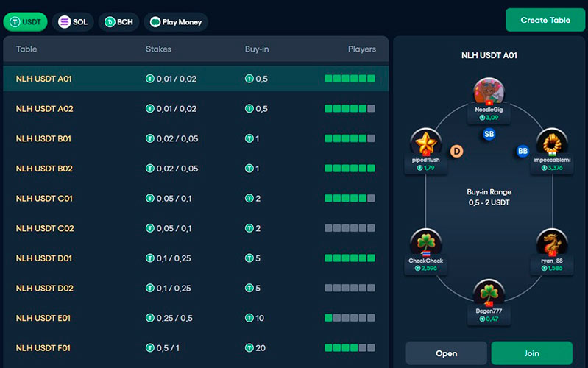The height and width of the screenshot is (368, 588).
Task: Select the NLH USDT E01 table
Action: pos(196,318)
